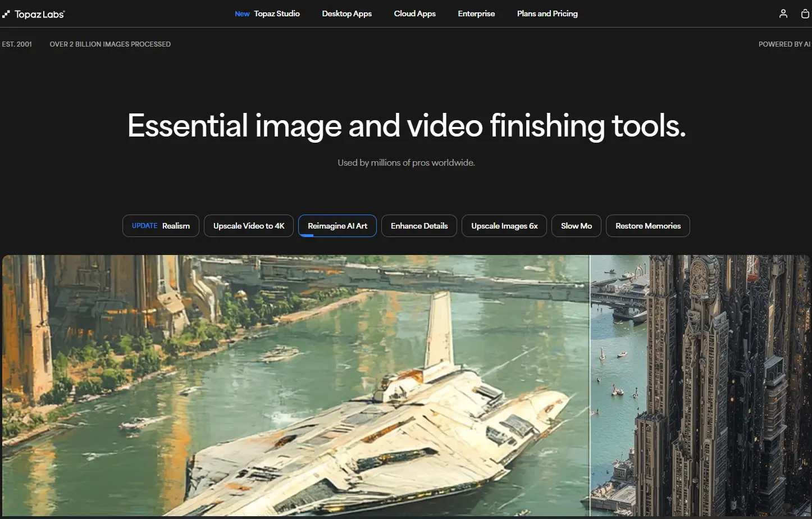Select the Enhance Details feature
This screenshot has height=519, width=812.
pos(419,225)
